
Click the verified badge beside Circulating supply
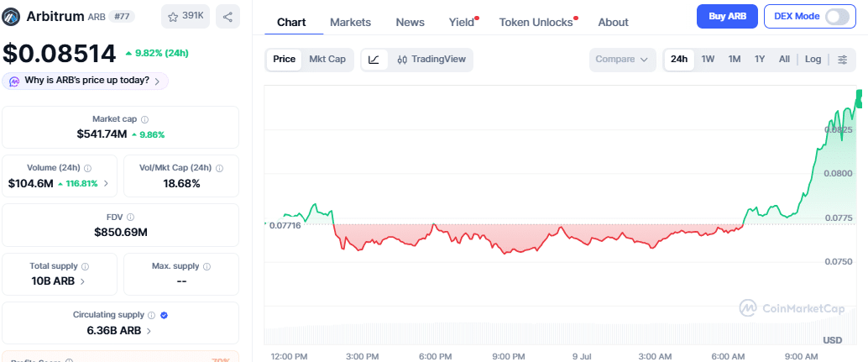pos(164,315)
